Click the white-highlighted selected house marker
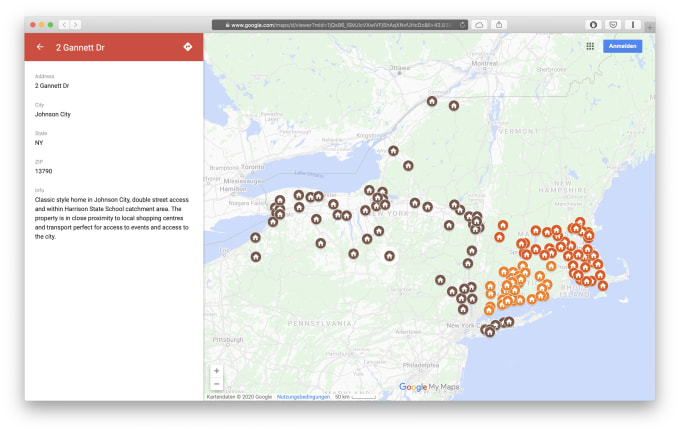 click(390, 256)
